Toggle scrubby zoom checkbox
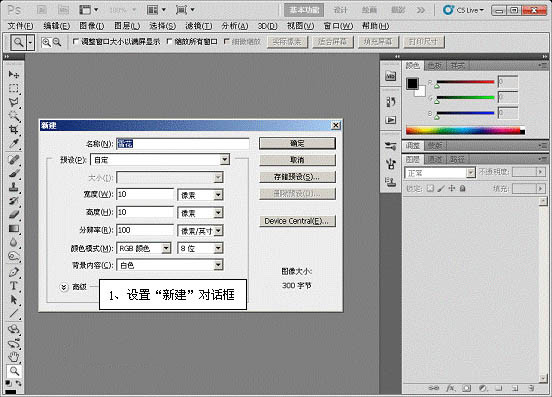The width and height of the screenshot is (552, 397). tap(227, 42)
